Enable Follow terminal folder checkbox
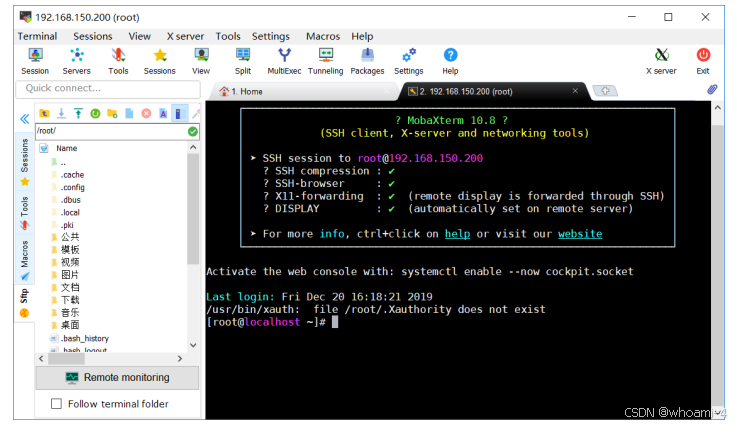The height and width of the screenshot is (426, 739). (x=56, y=404)
